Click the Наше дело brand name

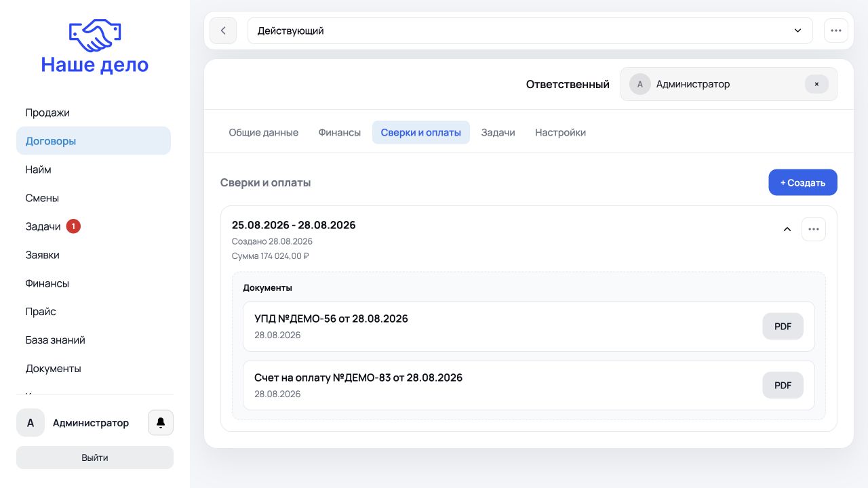pyautogui.click(x=95, y=65)
